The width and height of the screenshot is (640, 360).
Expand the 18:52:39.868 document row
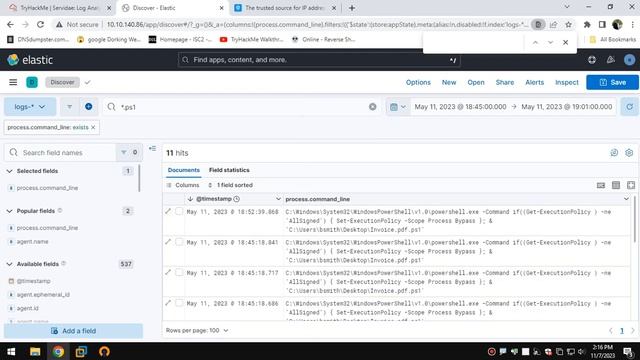tap(168, 211)
